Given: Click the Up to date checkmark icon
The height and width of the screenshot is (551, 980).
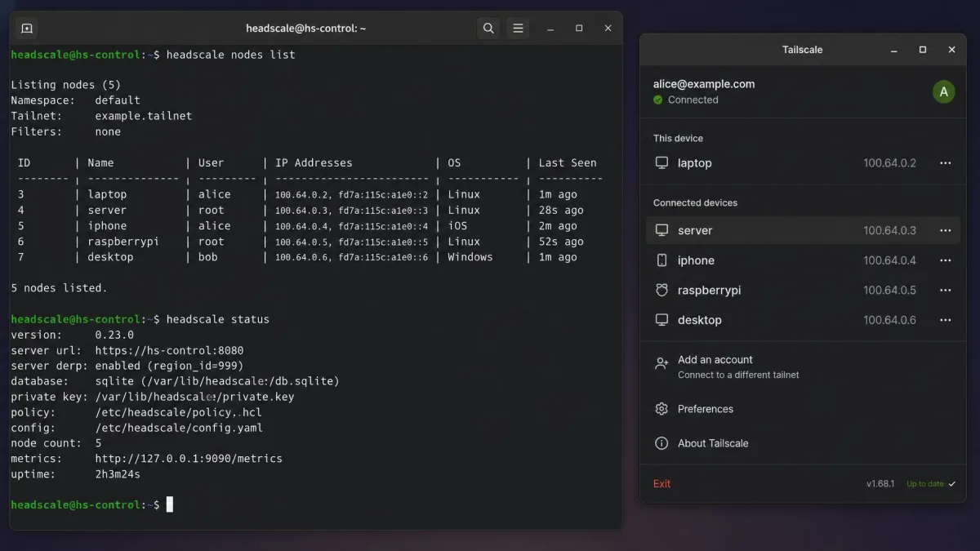Looking at the screenshot, I should (x=952, y=484).
